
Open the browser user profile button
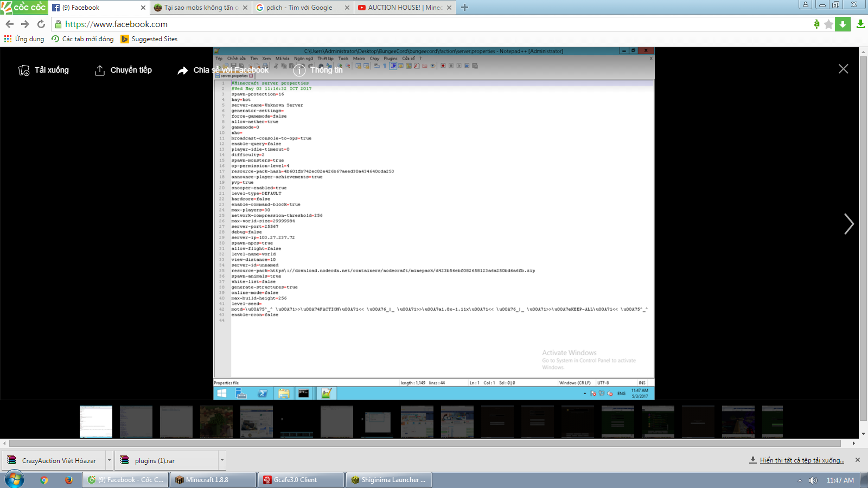click(806, 4)
